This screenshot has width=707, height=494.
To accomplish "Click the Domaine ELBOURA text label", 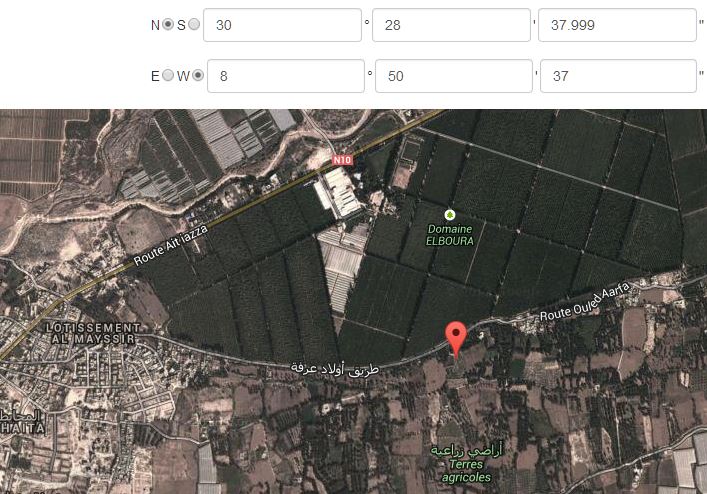I will pyautogui.click(x=449, y=235).
